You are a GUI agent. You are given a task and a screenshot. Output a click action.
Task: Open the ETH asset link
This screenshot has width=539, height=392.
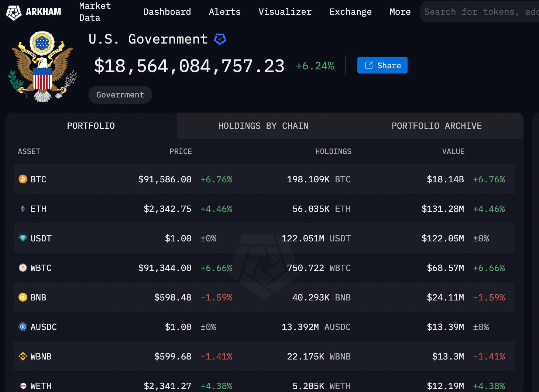click(x=38, y=209)
